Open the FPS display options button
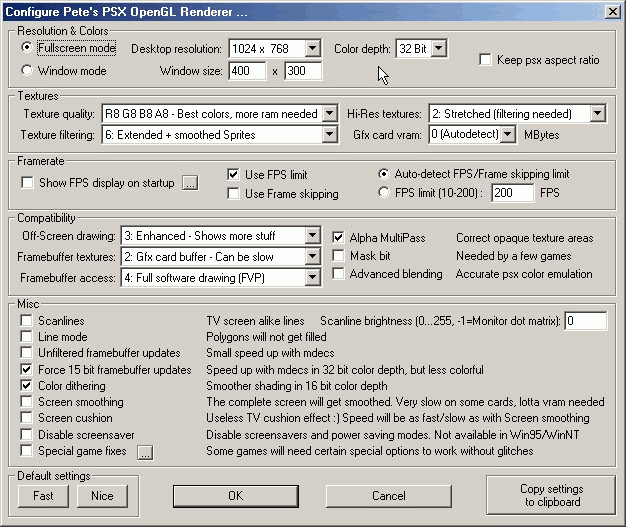 [190, 183]
